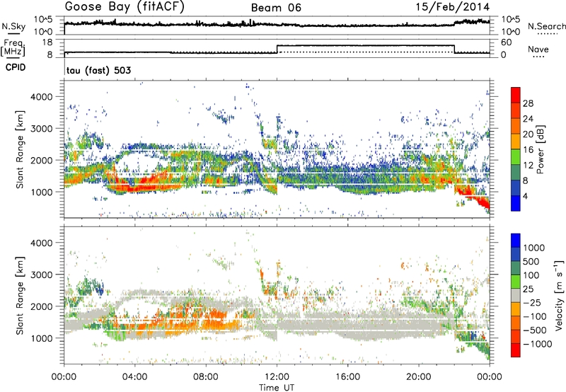Click the '12:00' time axis label
The image size is (566, 392).
[277, 377]
